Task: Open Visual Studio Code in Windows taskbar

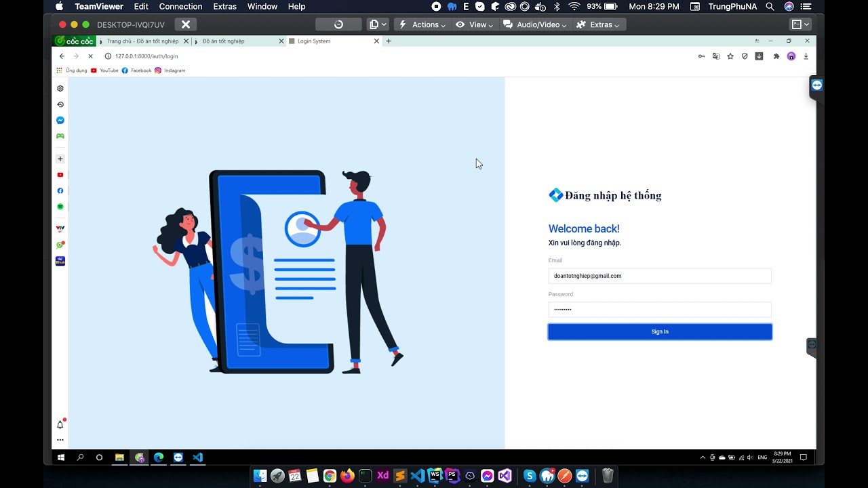Action: (x=197, y=457)
